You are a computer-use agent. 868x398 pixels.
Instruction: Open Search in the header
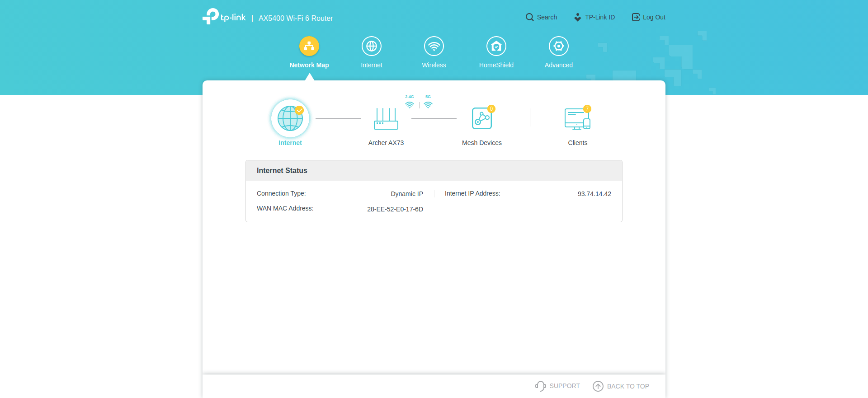click(x=541, y=17)
